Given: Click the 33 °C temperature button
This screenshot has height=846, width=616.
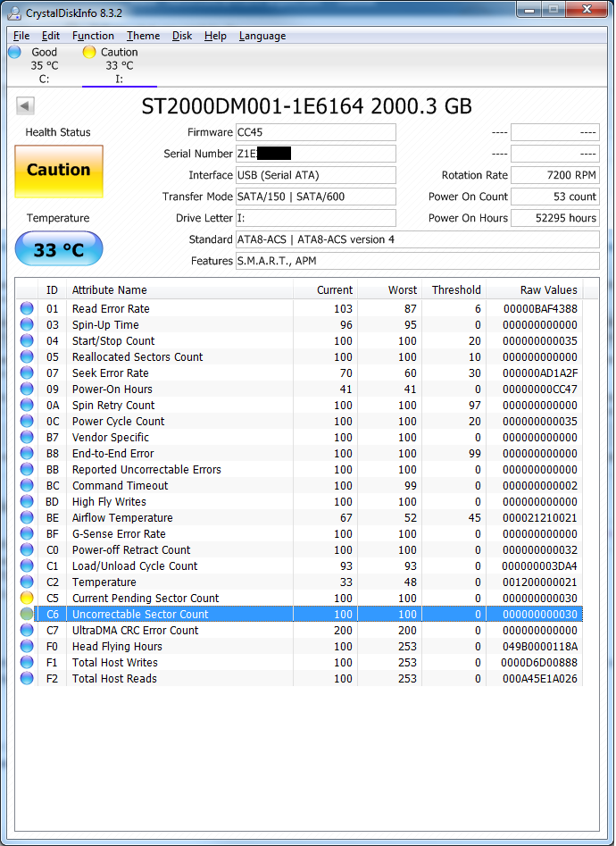Looking at the screenshot, I should (x=59, y=248).
